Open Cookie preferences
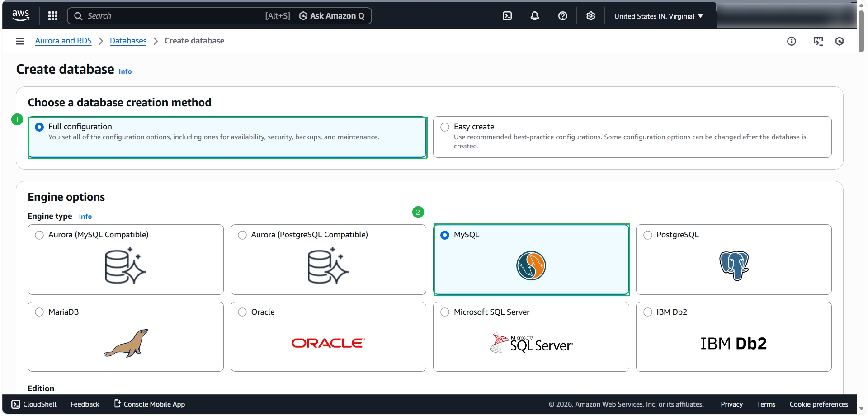The width and height of the screenshot is (868, 416). click(x=819, y=404)
